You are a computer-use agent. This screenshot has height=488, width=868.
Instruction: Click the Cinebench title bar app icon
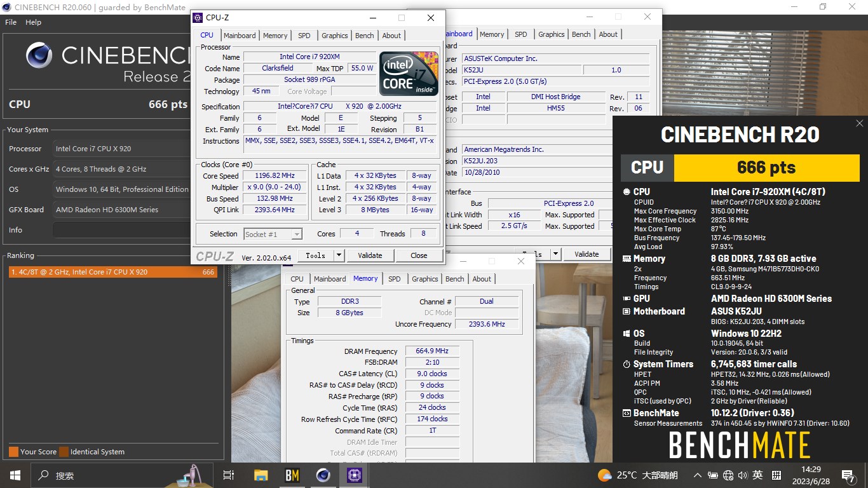point(6,7)
